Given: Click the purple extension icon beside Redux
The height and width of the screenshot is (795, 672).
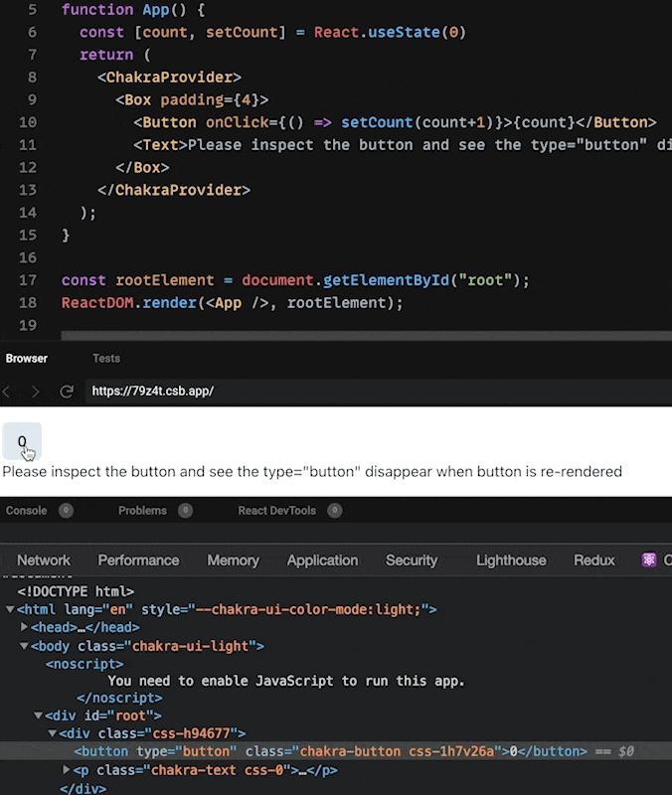Looking at the screenshot, I should coord(649,559).
